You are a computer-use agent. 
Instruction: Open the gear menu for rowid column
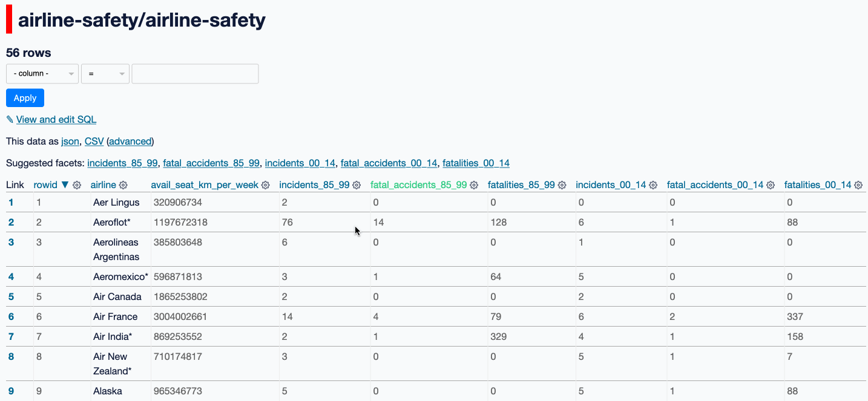click(77, 185)
